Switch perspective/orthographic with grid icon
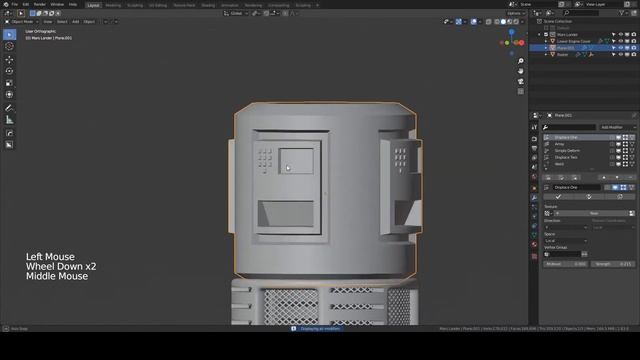This screenshot has width=640, height=360. tap(521, 91)
